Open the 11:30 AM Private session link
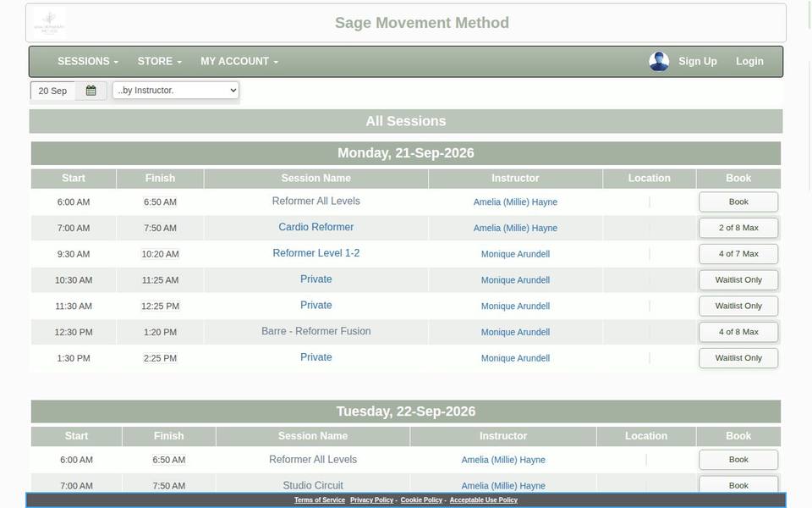Viewport: 812px width, 508px height. 315,306
